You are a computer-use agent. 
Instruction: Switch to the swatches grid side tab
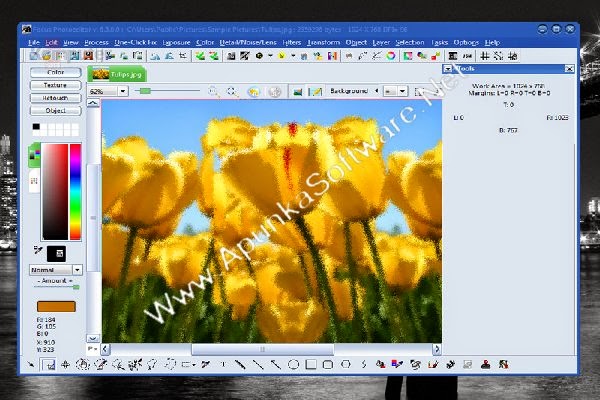coord(34,181)
